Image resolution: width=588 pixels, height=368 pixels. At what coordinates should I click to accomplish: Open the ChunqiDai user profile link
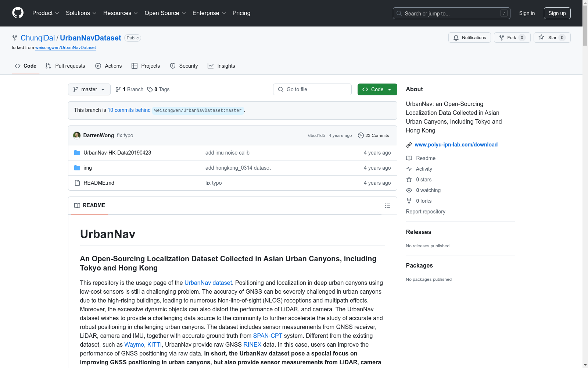click(37, 38)
